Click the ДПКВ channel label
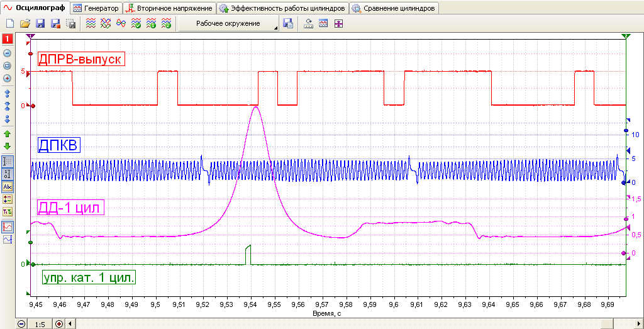 tap(58, 145)
